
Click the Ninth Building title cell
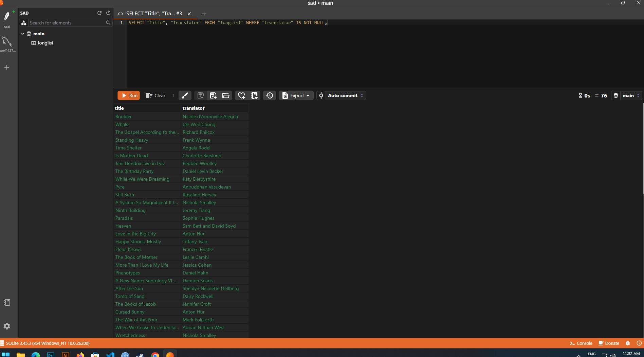147,210
